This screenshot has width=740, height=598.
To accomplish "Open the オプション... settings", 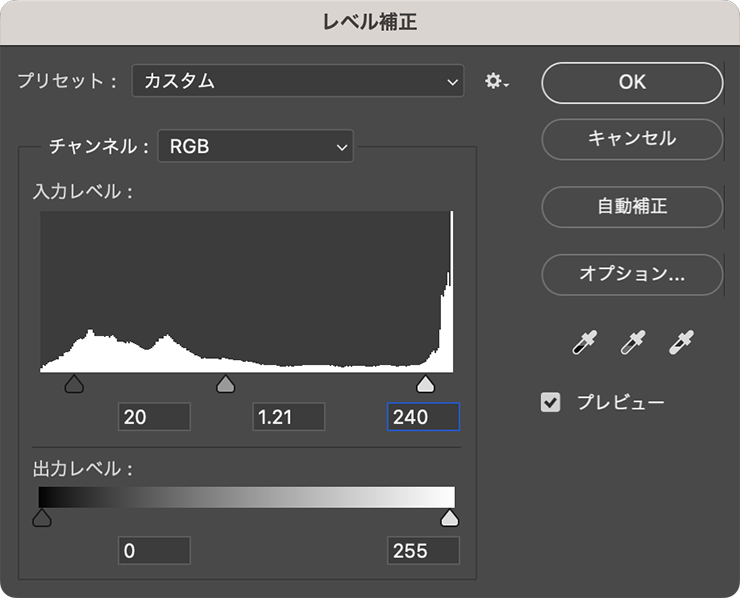I will (632, 273).
